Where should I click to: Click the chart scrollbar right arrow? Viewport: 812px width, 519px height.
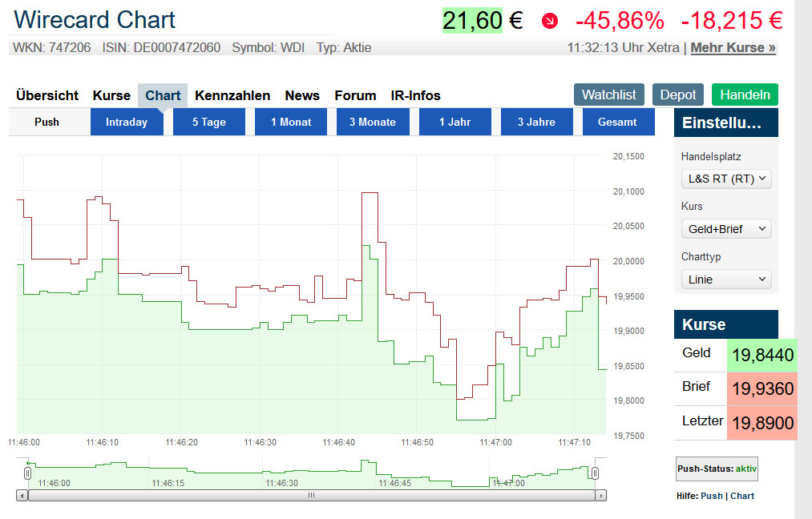[x=600, y=496]
